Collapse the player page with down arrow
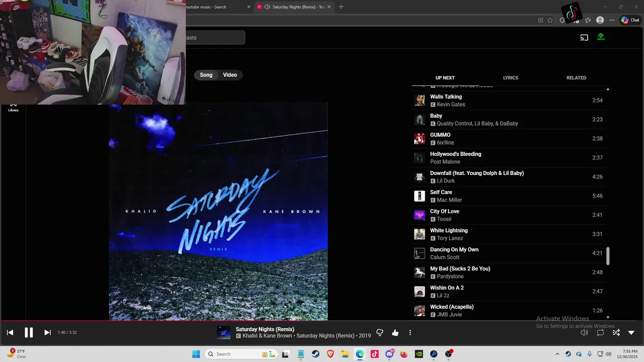This screenshot has width=644, height=362. tap(631, 332)
